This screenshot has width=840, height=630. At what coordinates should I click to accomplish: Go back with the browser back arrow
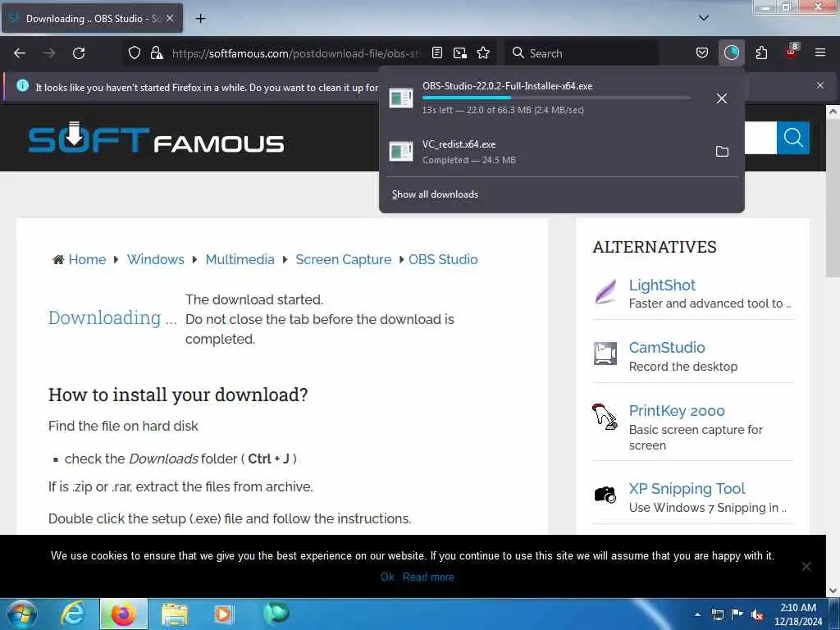click(x=20, y=53)
